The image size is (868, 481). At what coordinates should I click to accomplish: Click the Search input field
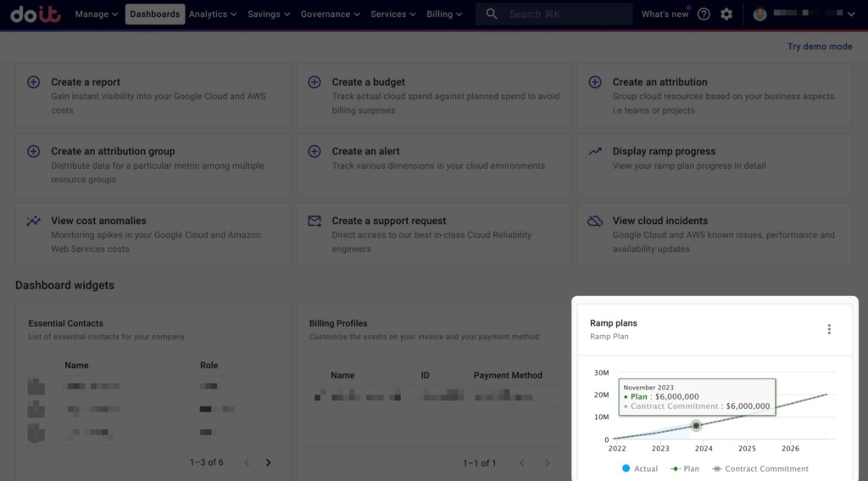[x=559, y=14]
